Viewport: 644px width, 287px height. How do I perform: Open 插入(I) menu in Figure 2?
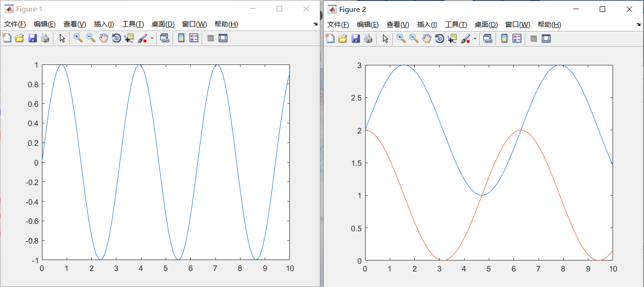pyautogui.click(x=427, y=25)
